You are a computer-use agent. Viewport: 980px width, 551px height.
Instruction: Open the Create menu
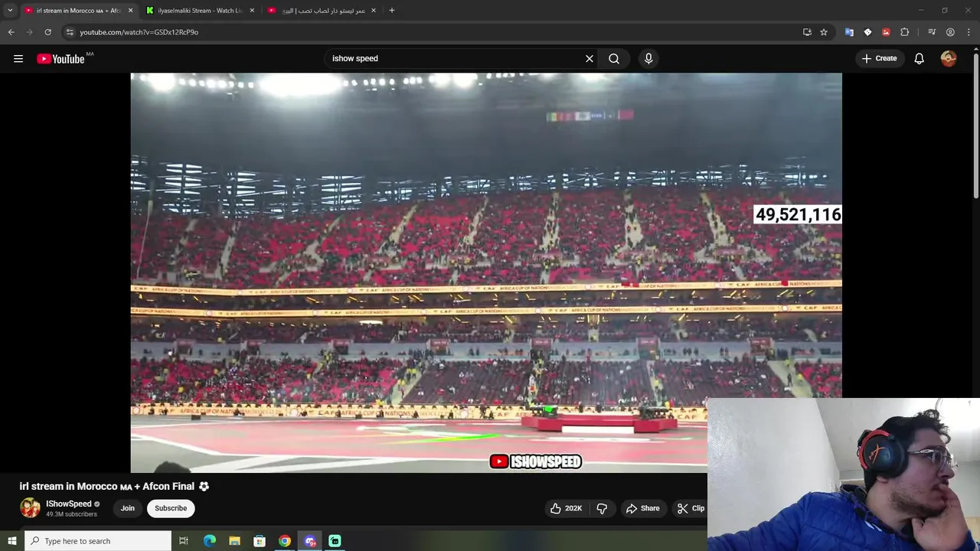click(x=879, y=58)
